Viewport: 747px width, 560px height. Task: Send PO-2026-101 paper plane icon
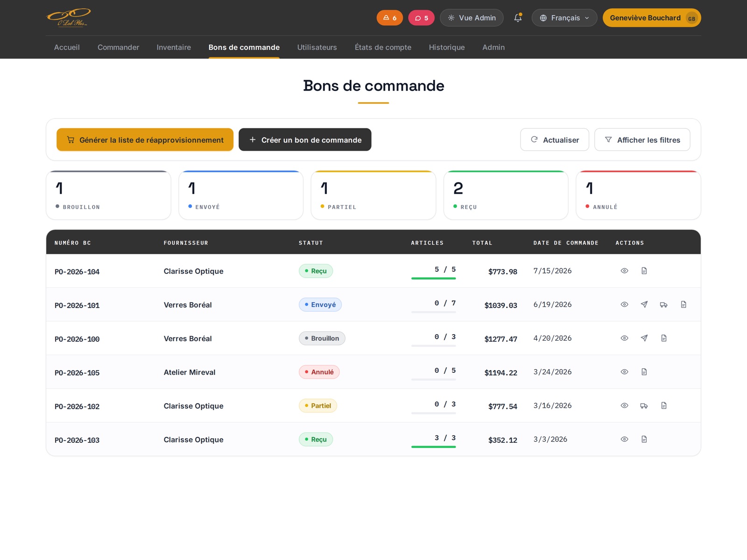pyautogui.click(x=644, y=305)
